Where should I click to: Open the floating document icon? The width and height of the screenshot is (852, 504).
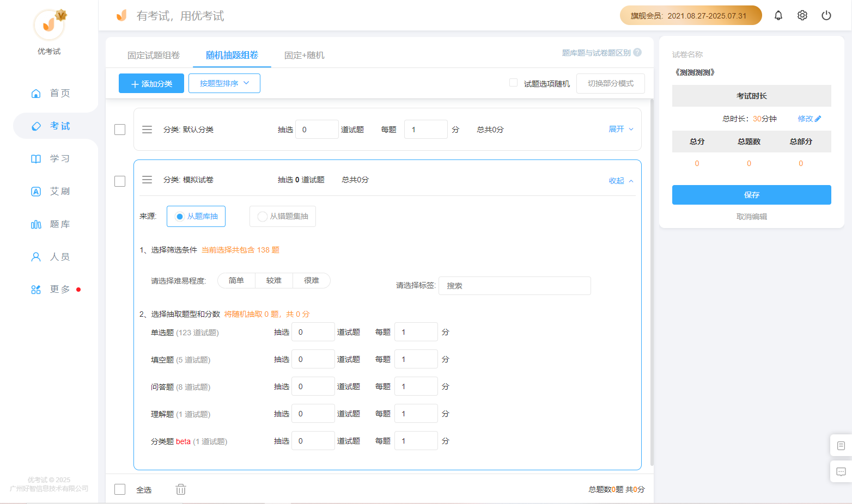tap(841, 446)
